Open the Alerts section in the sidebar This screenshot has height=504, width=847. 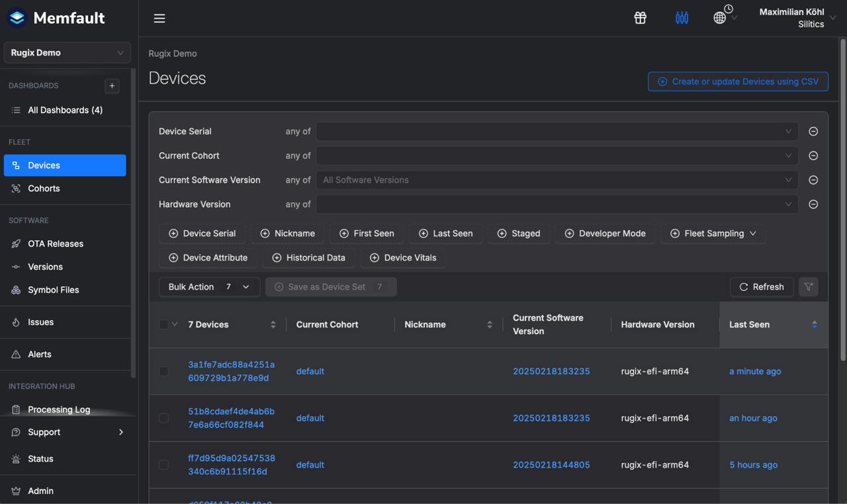(41, 354)
